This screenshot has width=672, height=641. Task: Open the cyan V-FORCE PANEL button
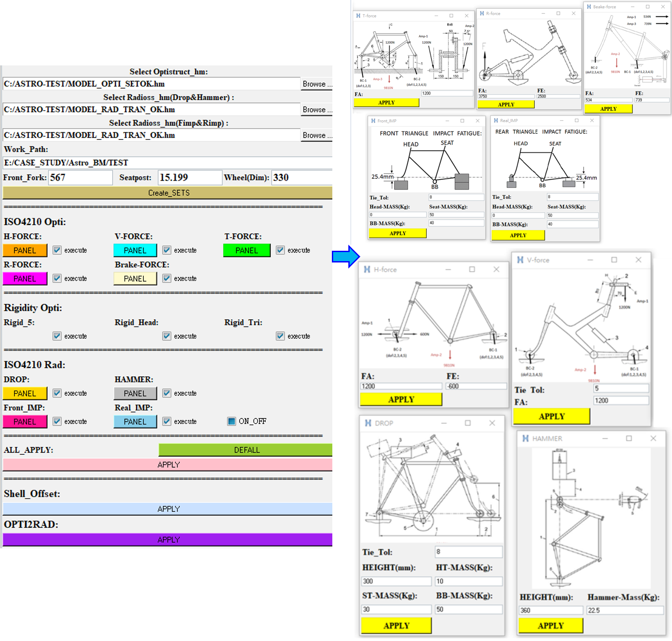[135, 250]
